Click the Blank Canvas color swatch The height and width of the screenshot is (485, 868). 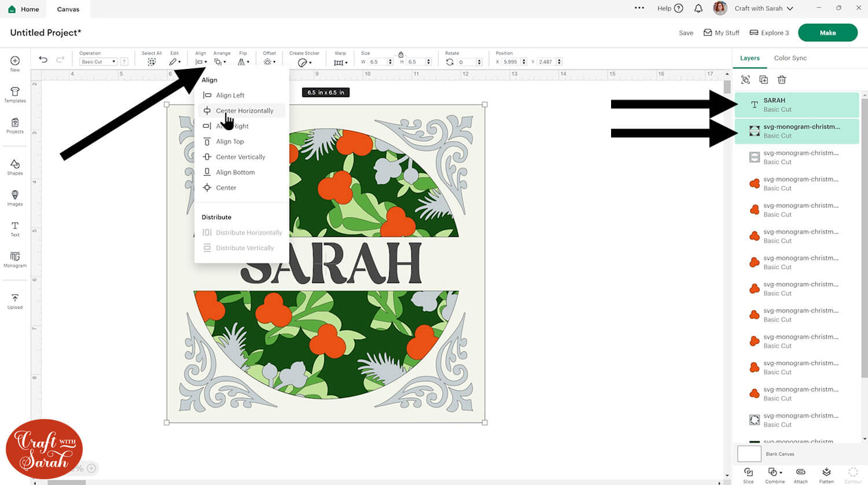pyautogui.click(x=749, y=454)
